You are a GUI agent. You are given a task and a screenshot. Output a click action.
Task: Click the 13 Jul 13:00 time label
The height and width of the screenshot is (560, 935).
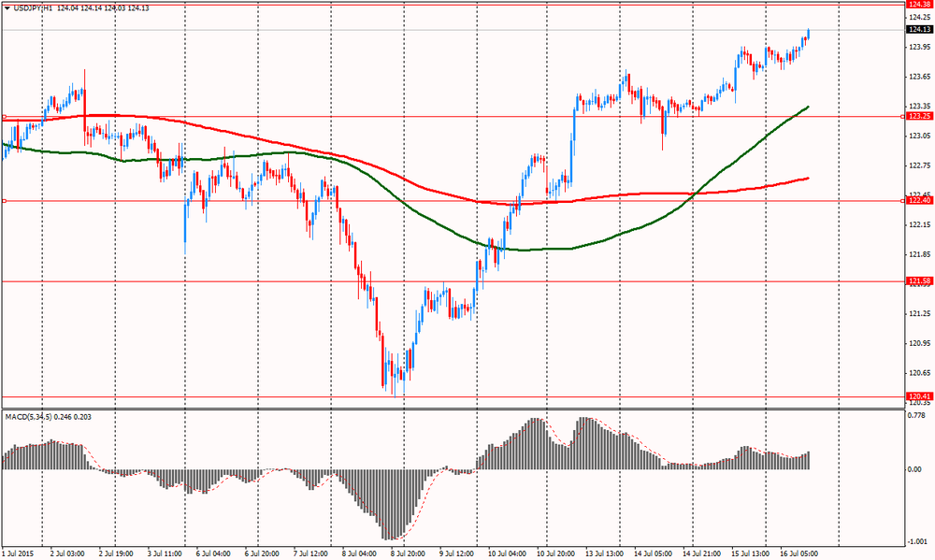click(x=604, y=554)
